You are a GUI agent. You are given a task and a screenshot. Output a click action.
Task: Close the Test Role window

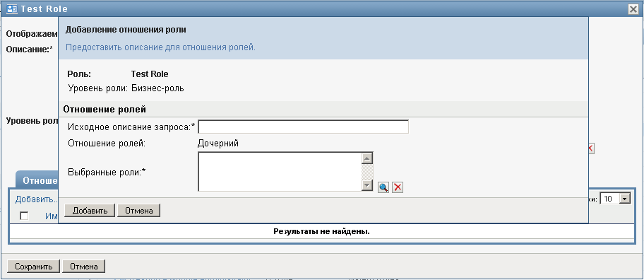[x=633, y=9]
